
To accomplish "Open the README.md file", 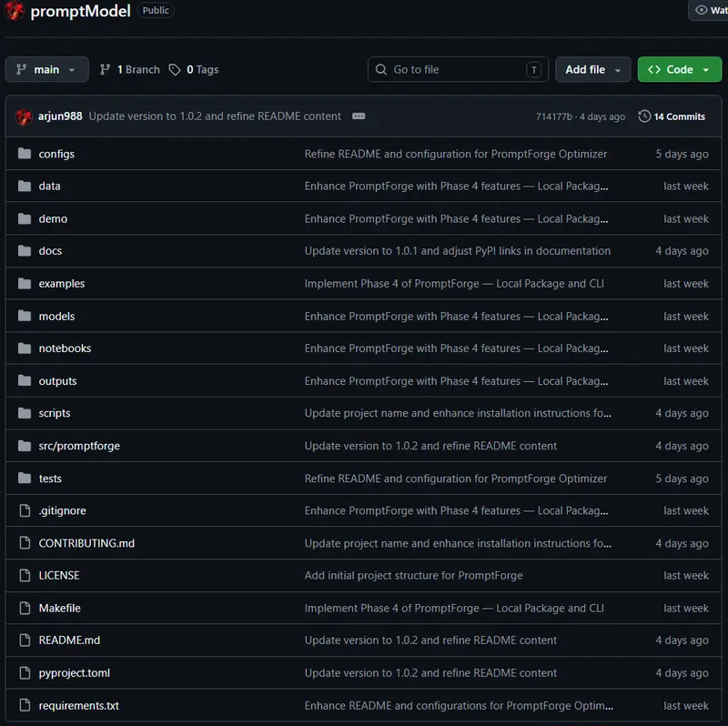I will click(x=70, y=640).
